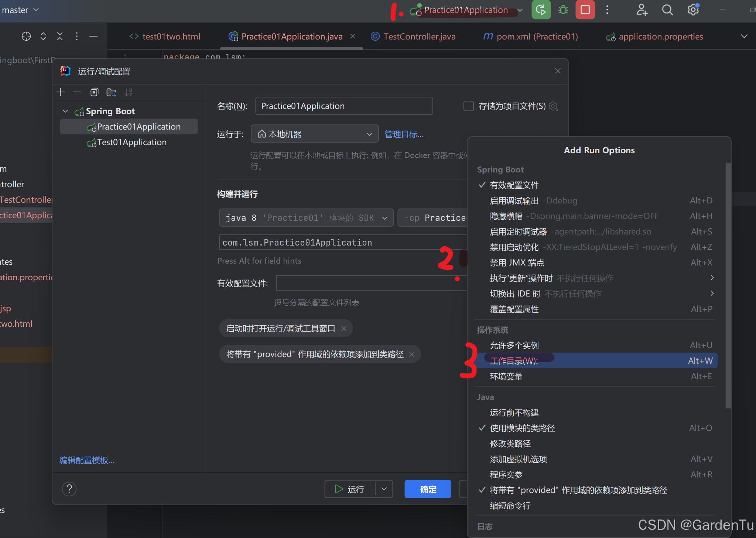Click the 有效配置文件 input field
756x538 pixels.
369,283
